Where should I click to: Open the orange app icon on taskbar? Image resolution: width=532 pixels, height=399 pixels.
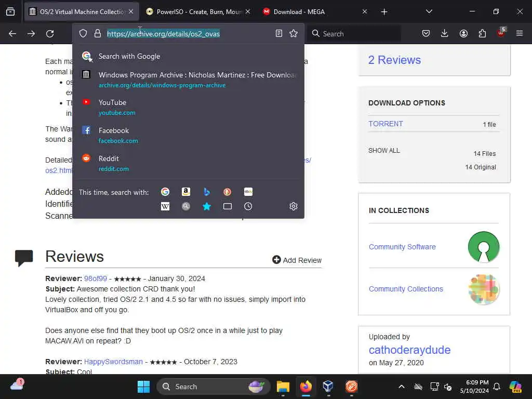tap(351, 387)
